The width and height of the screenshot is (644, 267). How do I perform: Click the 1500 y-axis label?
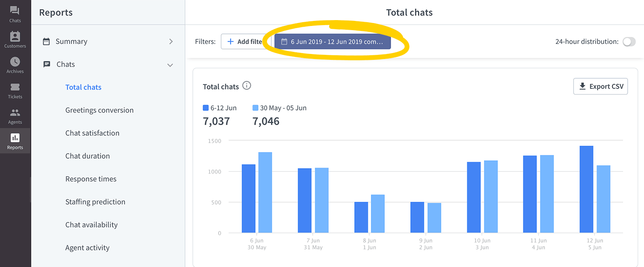click(x=215, y=141)
